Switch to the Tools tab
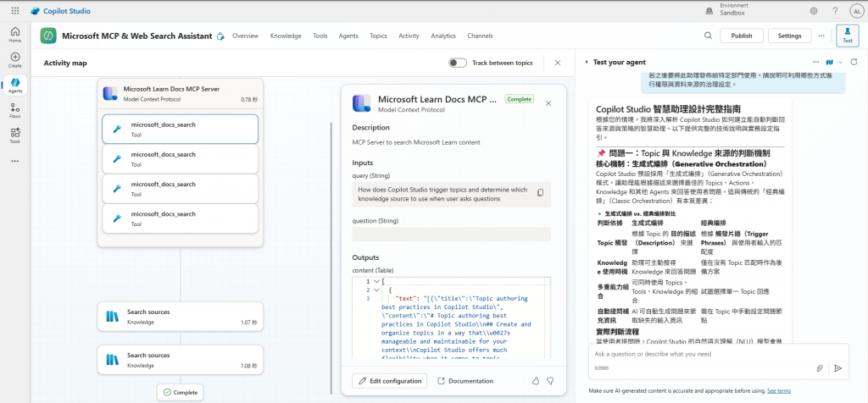The image size is (868, 403). (320, 36)
